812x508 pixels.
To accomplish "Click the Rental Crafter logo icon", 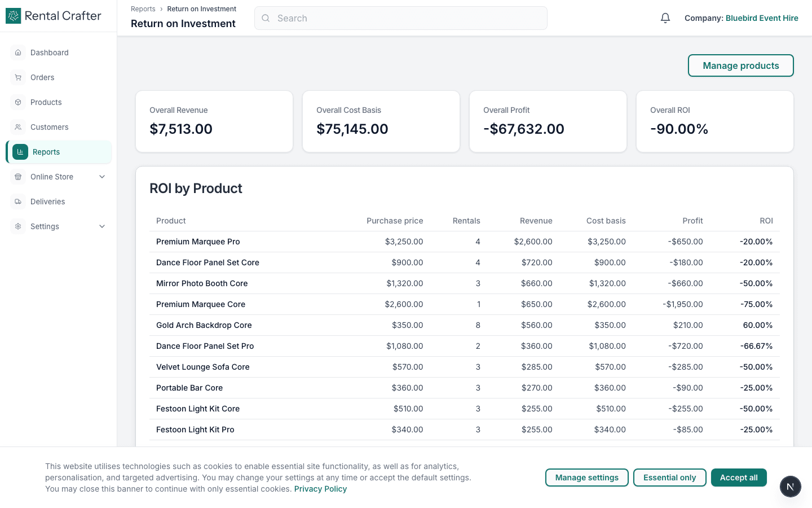I will pyautogui.click(x=13, y=16).
